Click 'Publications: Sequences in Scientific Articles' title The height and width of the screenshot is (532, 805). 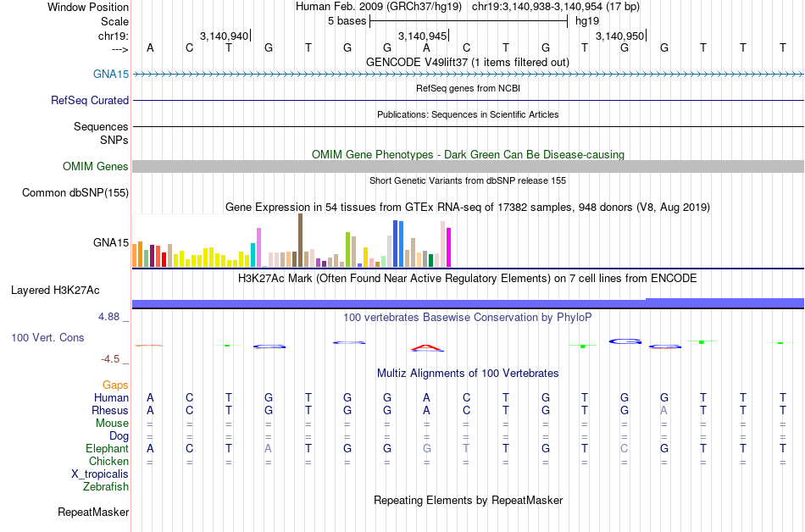coord(468,114)
